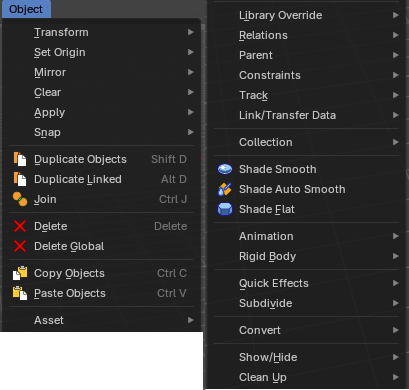Expand arrow beside Transform
Viewport: 409px width, 390px height.
click(191, 32)
